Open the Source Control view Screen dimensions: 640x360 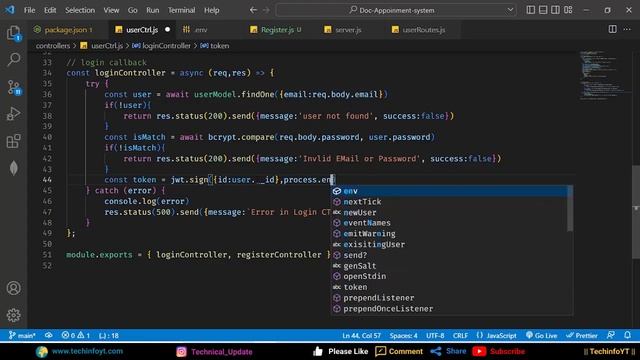(x=14, y=87)
